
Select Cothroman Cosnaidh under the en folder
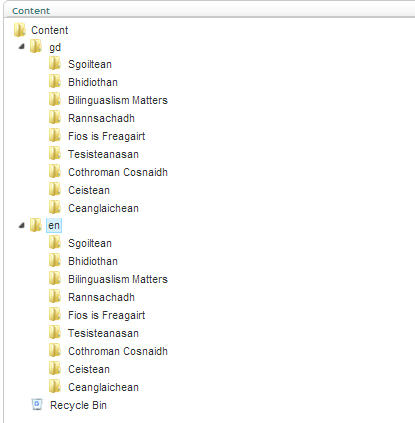point(118,351)
